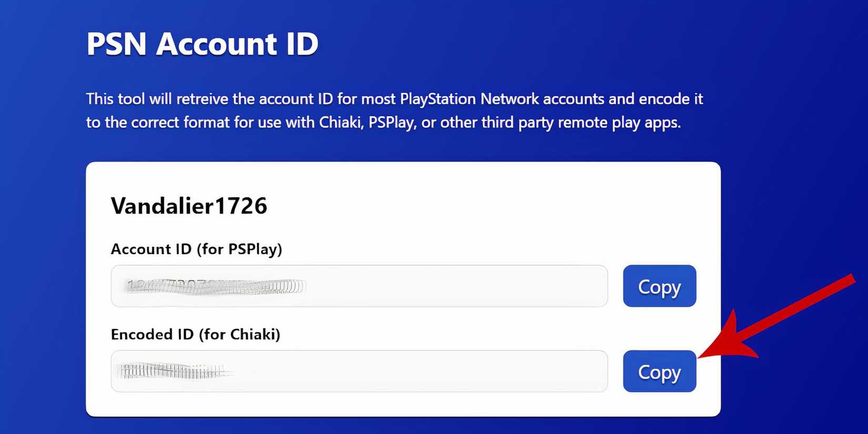Click the PSN Account ID heading
This screenshot has height=434, width=868.
click(x=202, y=45)
